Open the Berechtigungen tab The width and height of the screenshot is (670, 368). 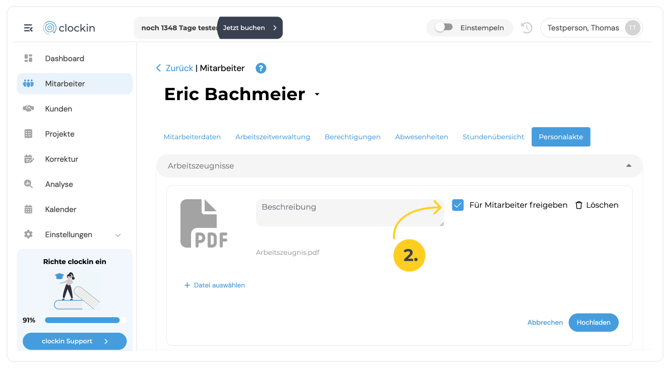click(x=353, y=137)
